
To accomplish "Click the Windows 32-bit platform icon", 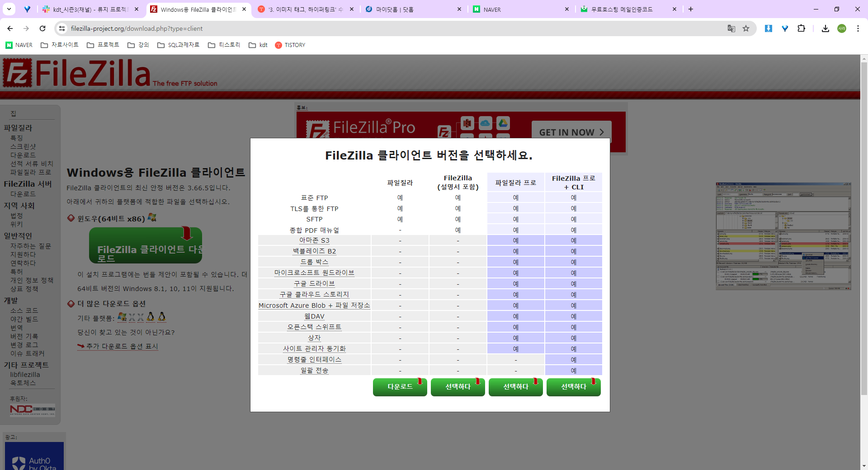I will (x=122, y=317).
